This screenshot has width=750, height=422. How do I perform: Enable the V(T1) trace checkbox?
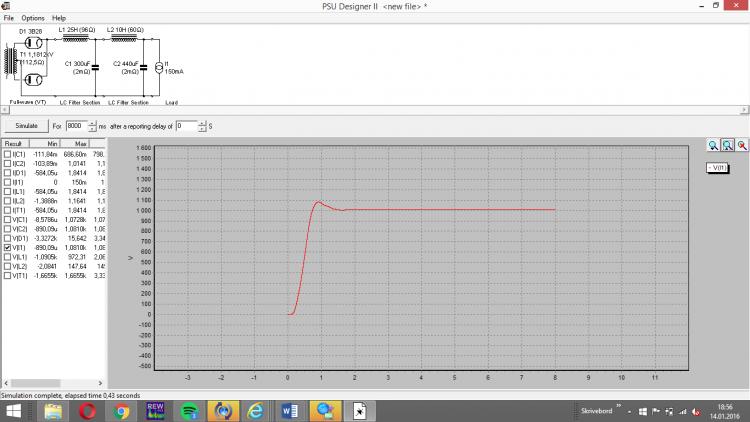click(x=7, y=276)
